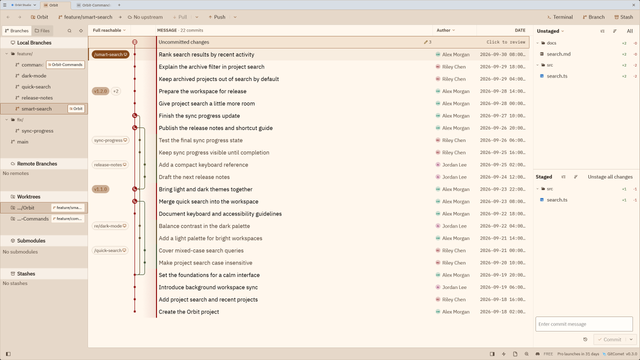This screenshot has width=640, height=360.
Task: Focus the Enter commit message field
Action: pyautogui.click(x=584, y=324)
